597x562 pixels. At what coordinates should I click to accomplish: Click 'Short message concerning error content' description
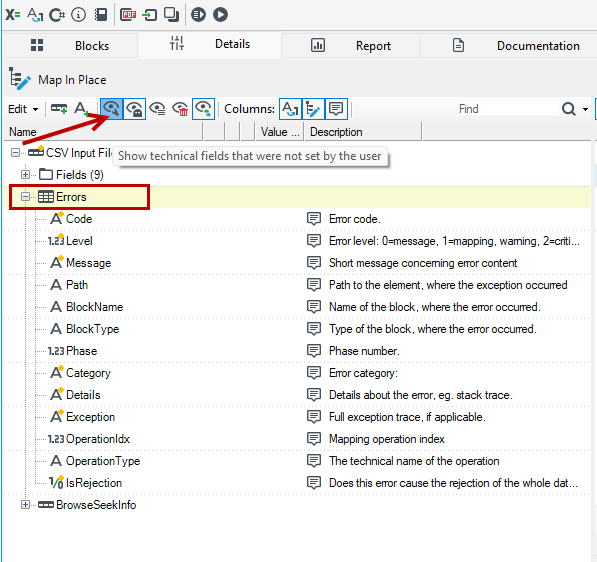click(423, 263)
